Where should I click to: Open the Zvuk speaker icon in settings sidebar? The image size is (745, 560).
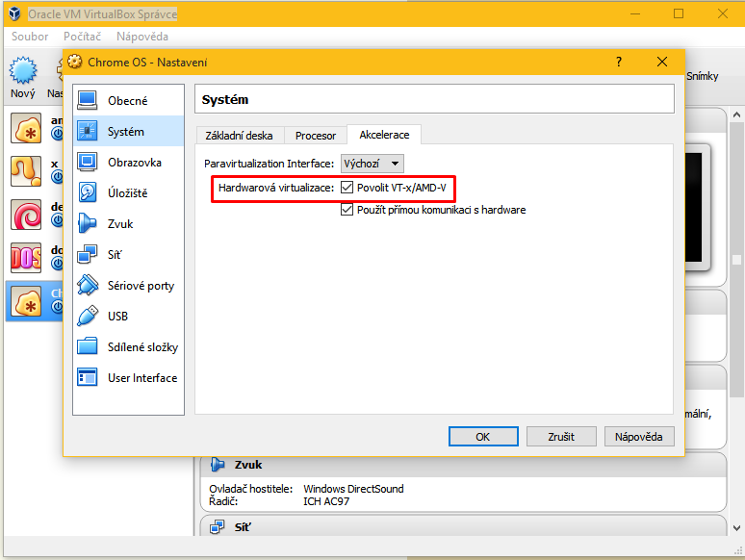[88, 224]
